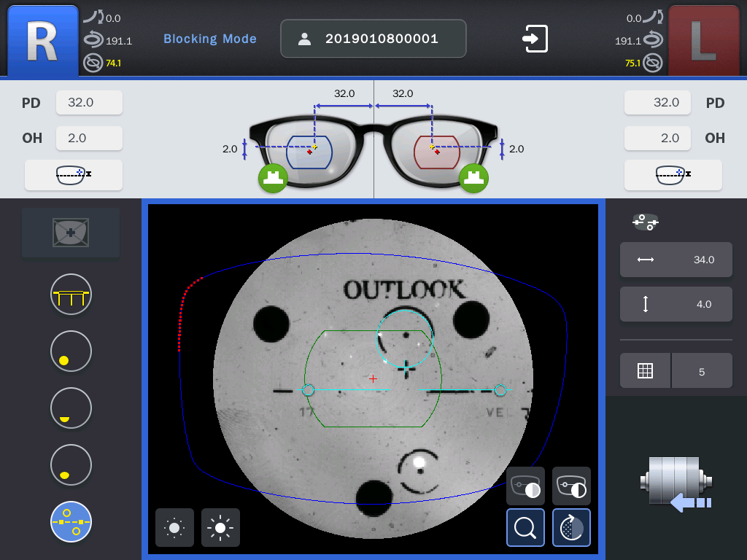Click the green block icon on right lens
747x560 pixels.
(x=273, y=178)
